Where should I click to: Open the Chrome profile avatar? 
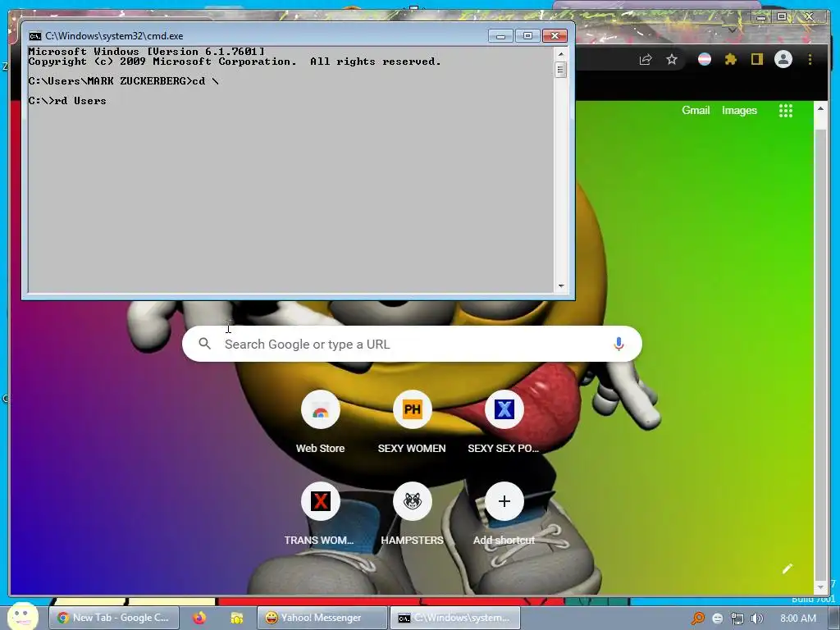click(x=783, y=59)
